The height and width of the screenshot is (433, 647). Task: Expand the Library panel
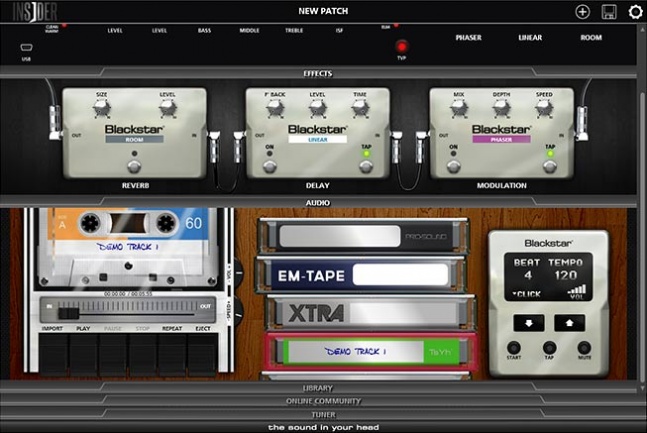[318, 387]
